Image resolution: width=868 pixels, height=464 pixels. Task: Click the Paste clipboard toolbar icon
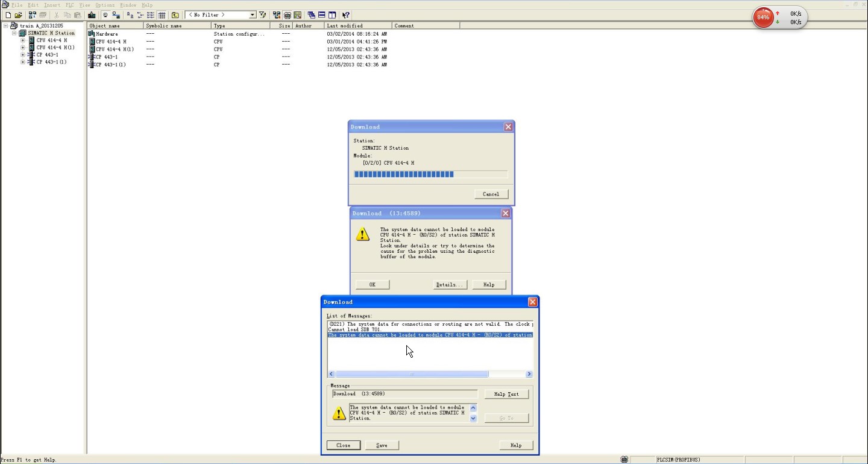pyautogui.click(x=78, y=15)
